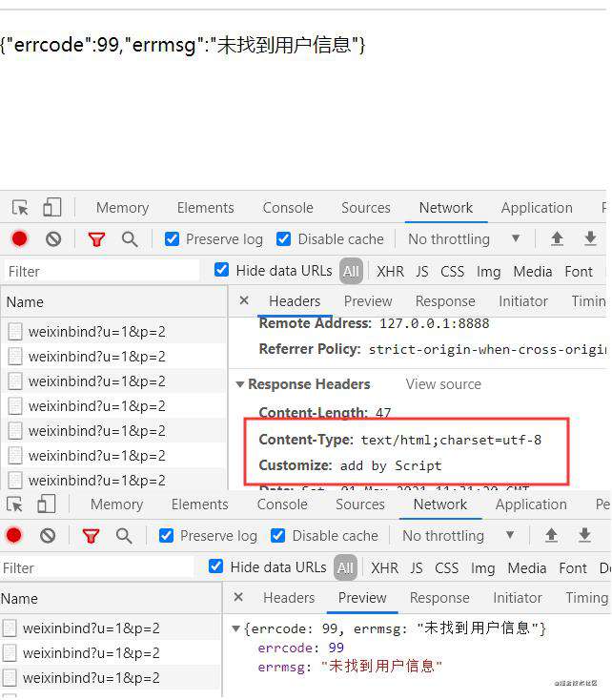
Task: Click inspect element icon in lower DevTools
Action: coord(14,504)
